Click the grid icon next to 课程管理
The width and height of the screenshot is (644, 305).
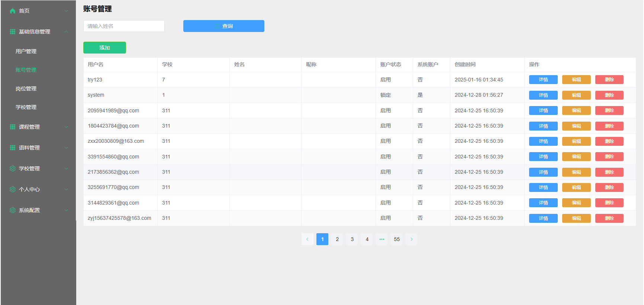13,127
